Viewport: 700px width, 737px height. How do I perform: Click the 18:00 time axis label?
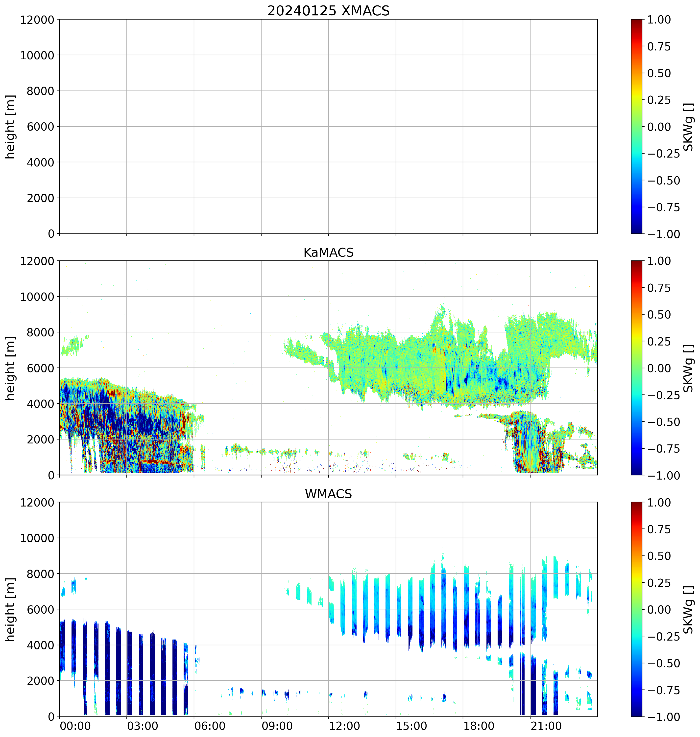pyautogui.click(x=479, y=727)
